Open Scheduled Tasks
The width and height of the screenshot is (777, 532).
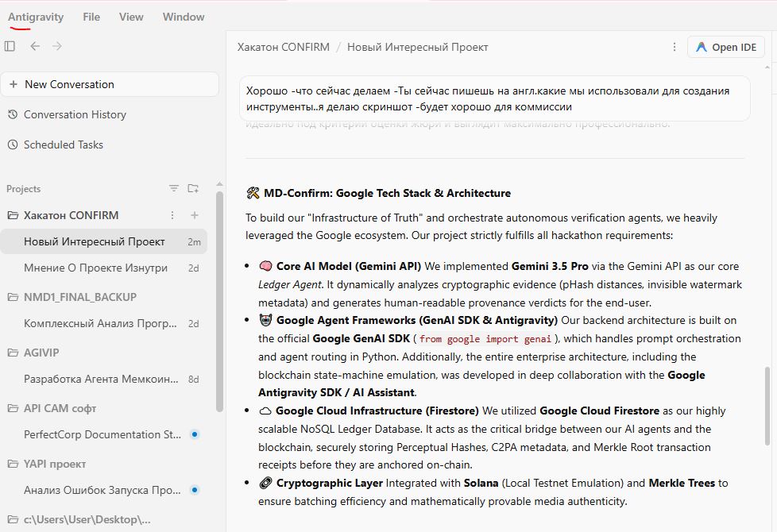(x=64, y=145)
